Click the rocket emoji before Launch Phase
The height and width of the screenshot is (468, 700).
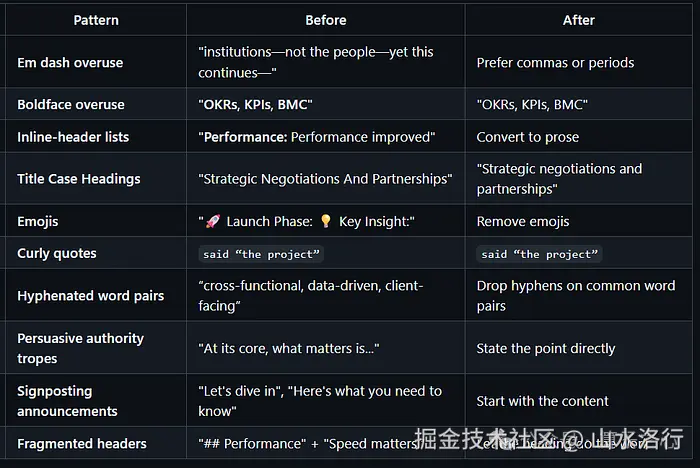(x=212, y=222)
